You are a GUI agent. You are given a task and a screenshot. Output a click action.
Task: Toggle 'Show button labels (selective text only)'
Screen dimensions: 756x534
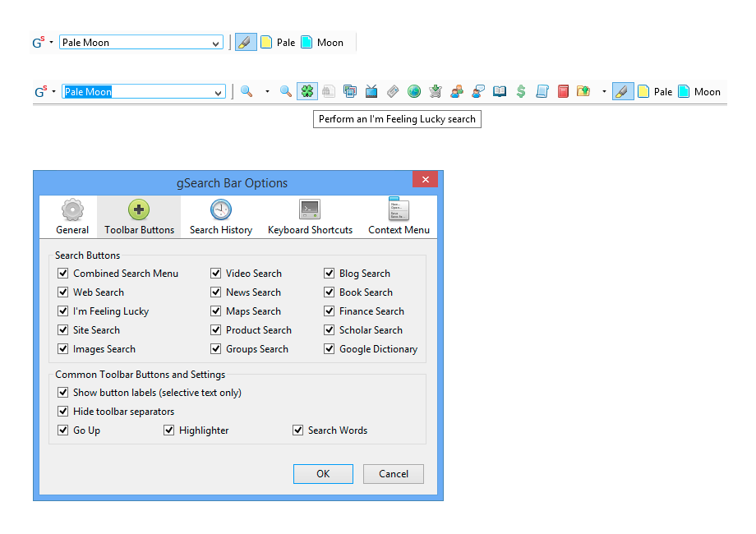(x=62, y=393)
